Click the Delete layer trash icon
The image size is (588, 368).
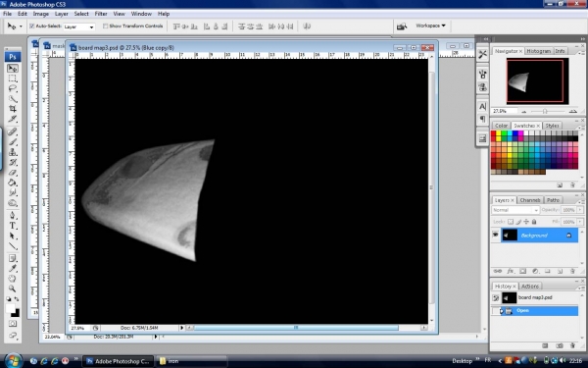coord(572,271)
